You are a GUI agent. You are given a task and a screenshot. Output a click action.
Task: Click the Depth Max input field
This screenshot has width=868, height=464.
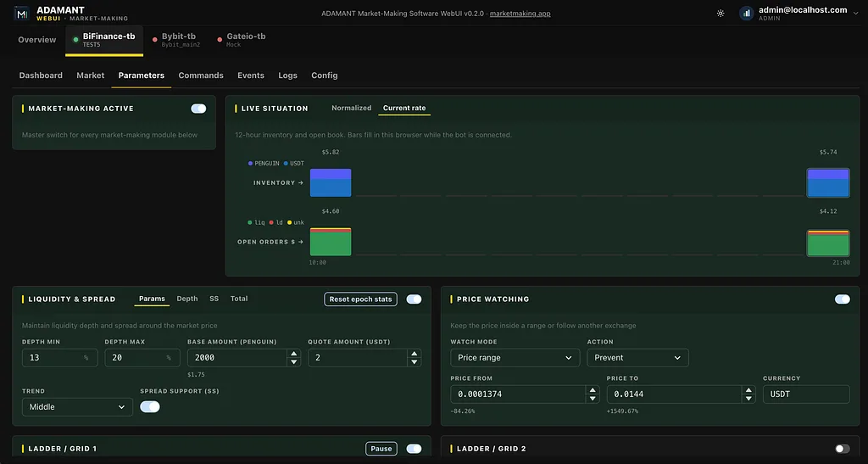pos(142,358)
